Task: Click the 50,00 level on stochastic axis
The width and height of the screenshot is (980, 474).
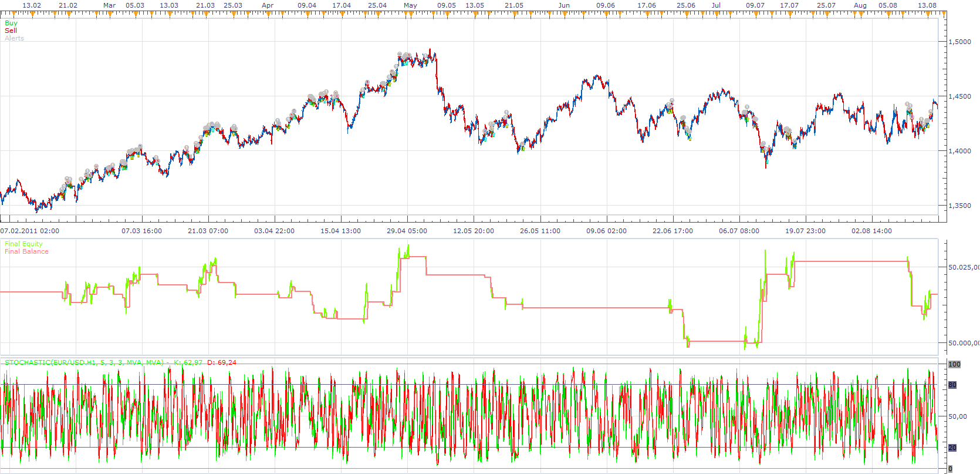Action: [958, 416]
